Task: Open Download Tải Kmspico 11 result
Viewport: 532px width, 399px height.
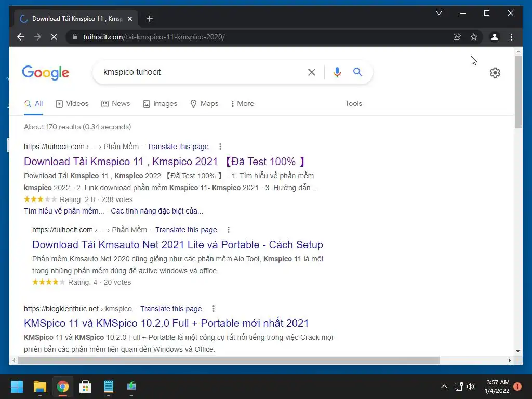Action: [x=165, y=162]
